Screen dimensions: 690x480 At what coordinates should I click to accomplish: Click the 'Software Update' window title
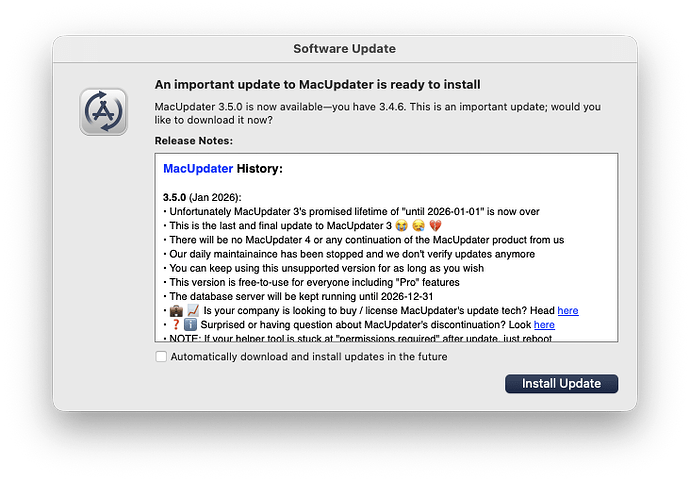(x=345, y=48)
